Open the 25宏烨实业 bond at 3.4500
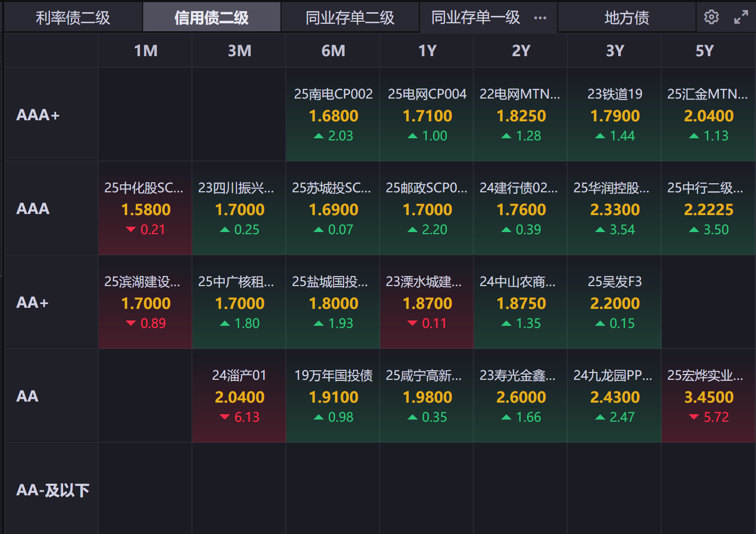Screen dimensions: 756x534 click(708, 396)
